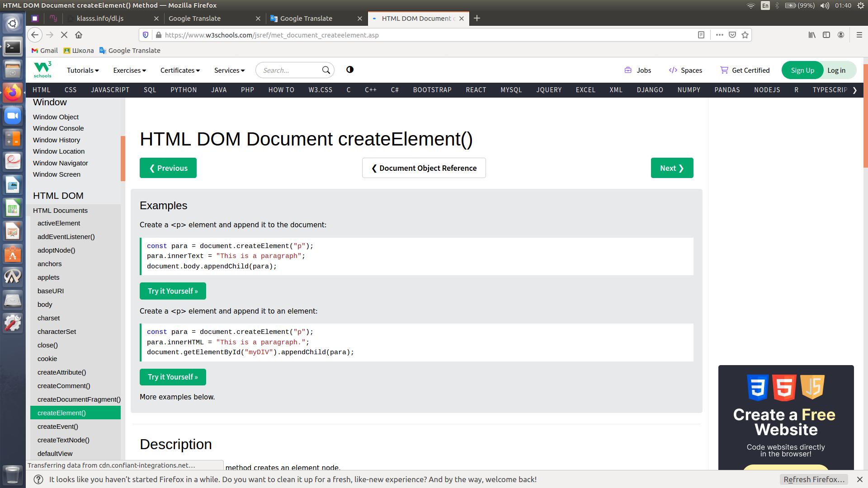This screenshot has width=868, height=488.
Task: Click the W3Schools search field
Action: click(x=288, y=70)
